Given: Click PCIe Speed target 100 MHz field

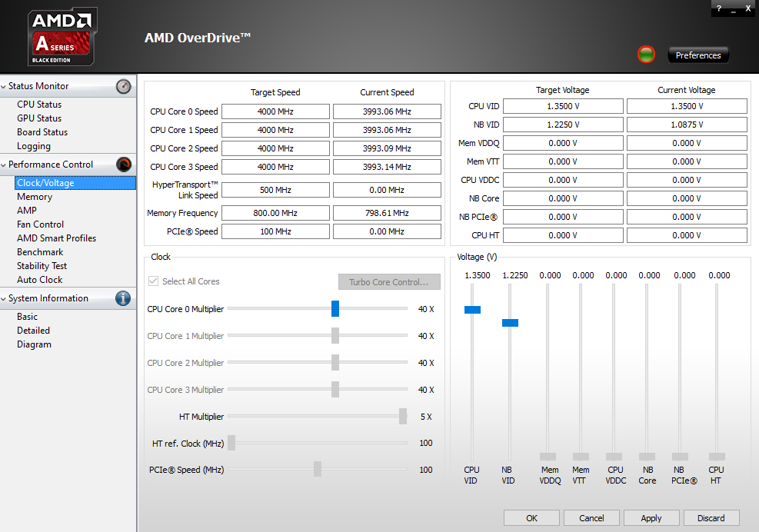Looking at the screenshot, I should (x=275, y=231).
